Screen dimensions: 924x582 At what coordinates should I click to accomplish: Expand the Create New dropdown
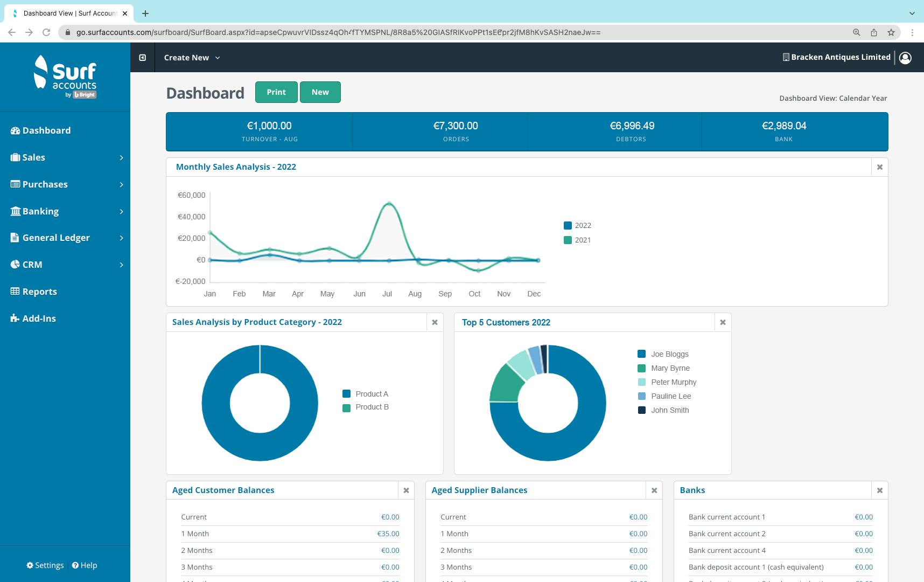click(191, 57)
